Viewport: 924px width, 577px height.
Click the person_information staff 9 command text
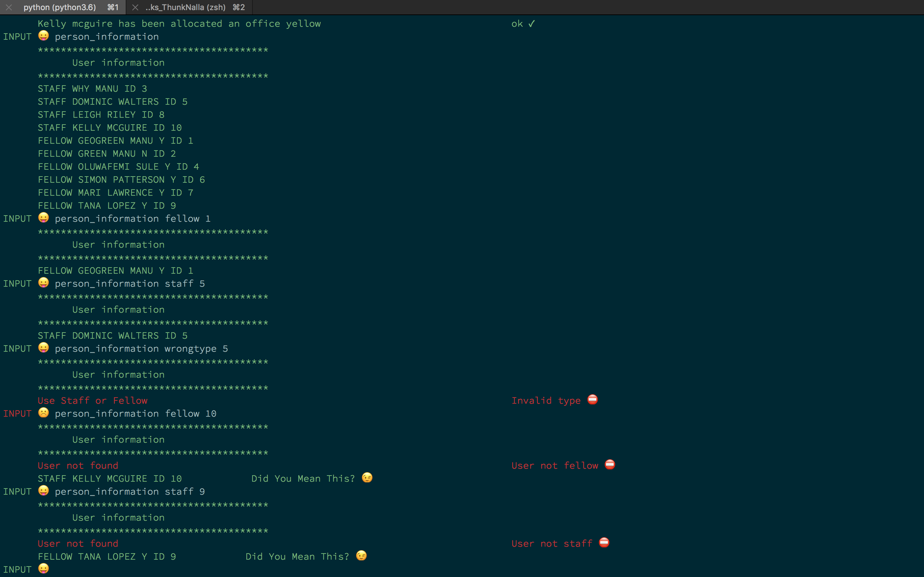click(x=130, y=491)
